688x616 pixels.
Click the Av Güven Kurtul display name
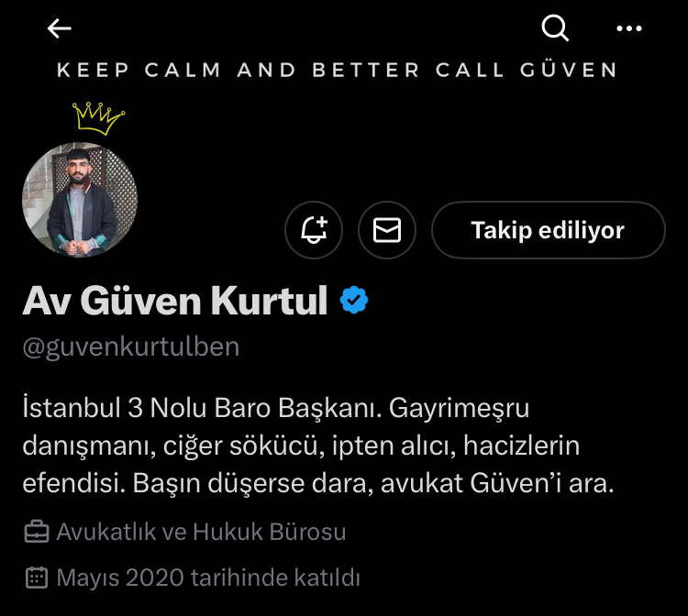(x=175, y=301)
